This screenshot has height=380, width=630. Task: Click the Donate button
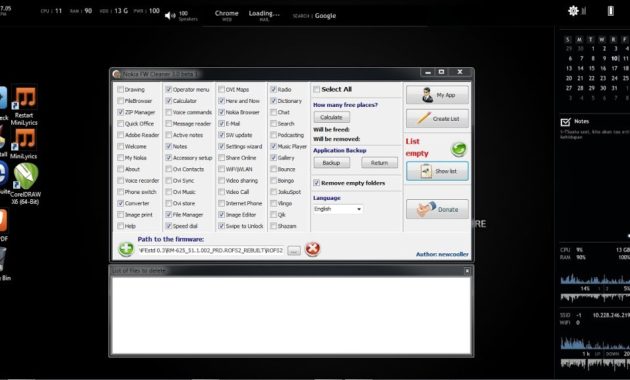[437, 209]
